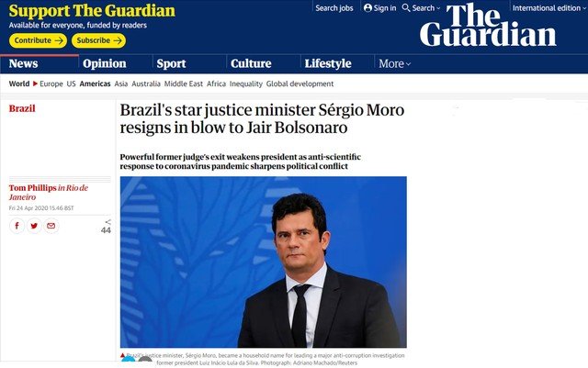Click the Search magnifier icon
Viewport: 588px width, 368px height.
(406, 8)
